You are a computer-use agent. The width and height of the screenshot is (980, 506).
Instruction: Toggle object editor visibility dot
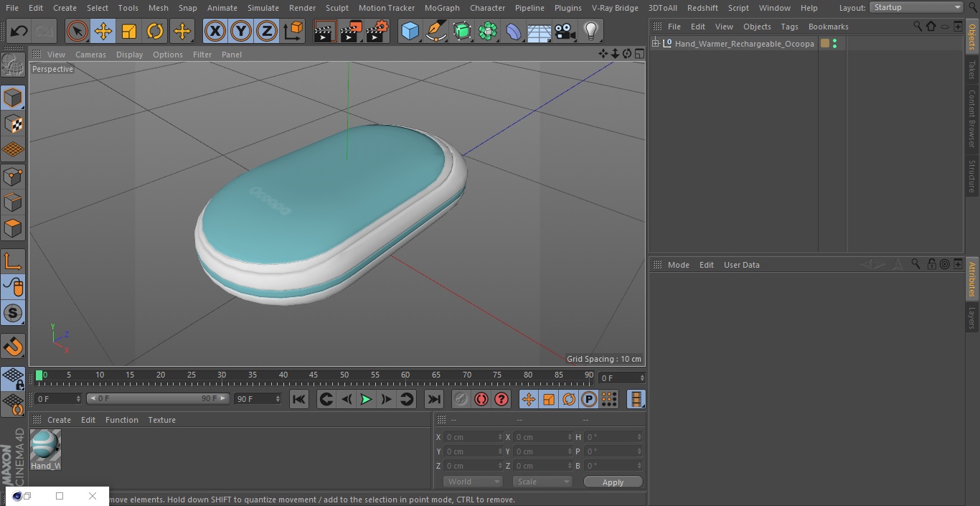coord(835,41)
